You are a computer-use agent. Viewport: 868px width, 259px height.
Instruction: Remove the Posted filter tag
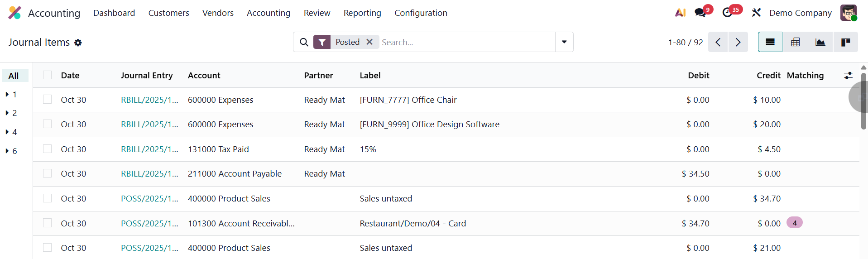coord(369,42)
